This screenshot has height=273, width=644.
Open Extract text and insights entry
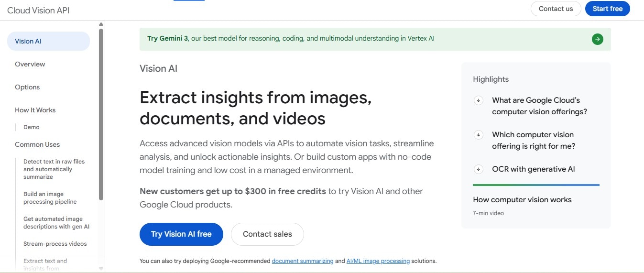[x=45, y=264]
